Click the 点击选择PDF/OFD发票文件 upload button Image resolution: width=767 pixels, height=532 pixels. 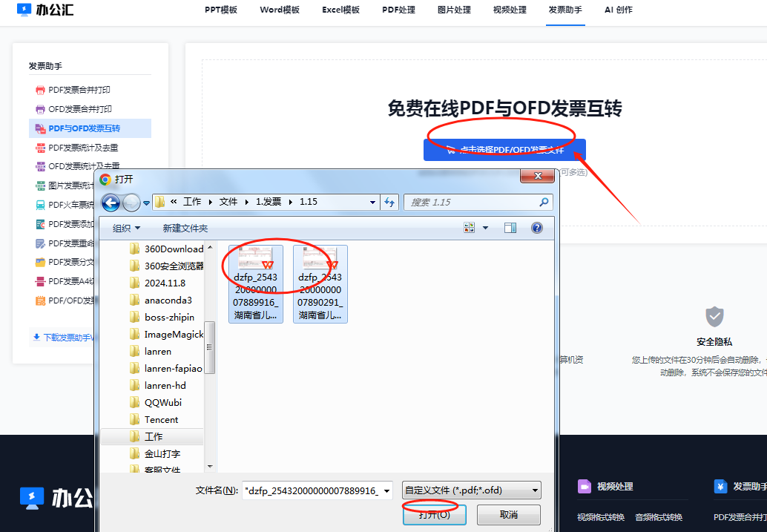pyautogui.click(x=504, y=150)
